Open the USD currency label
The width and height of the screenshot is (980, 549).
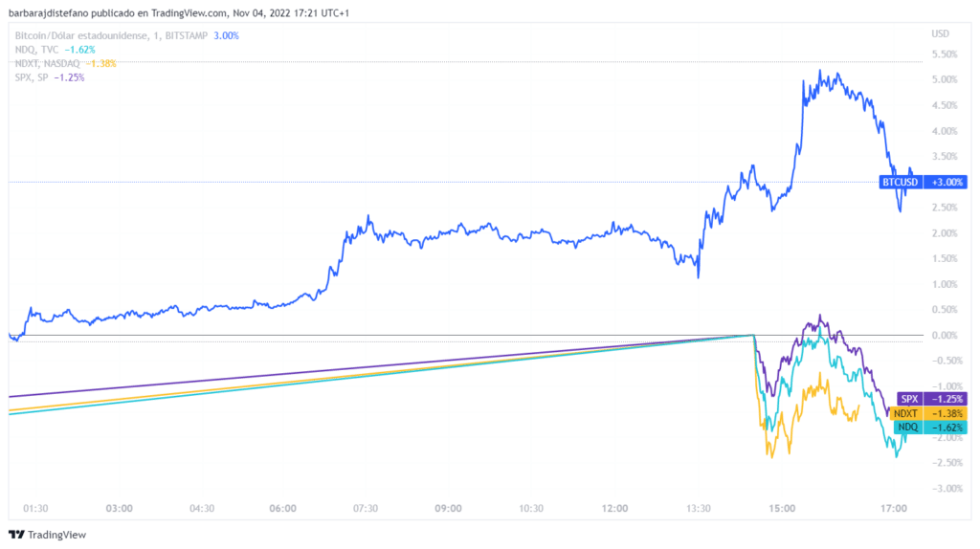(x=940, y=34)
